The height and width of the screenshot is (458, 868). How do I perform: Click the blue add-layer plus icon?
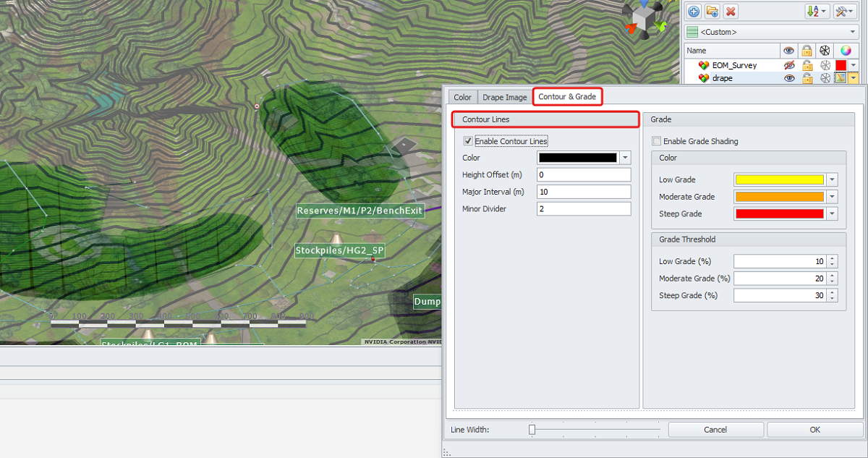tap(694, 11)
